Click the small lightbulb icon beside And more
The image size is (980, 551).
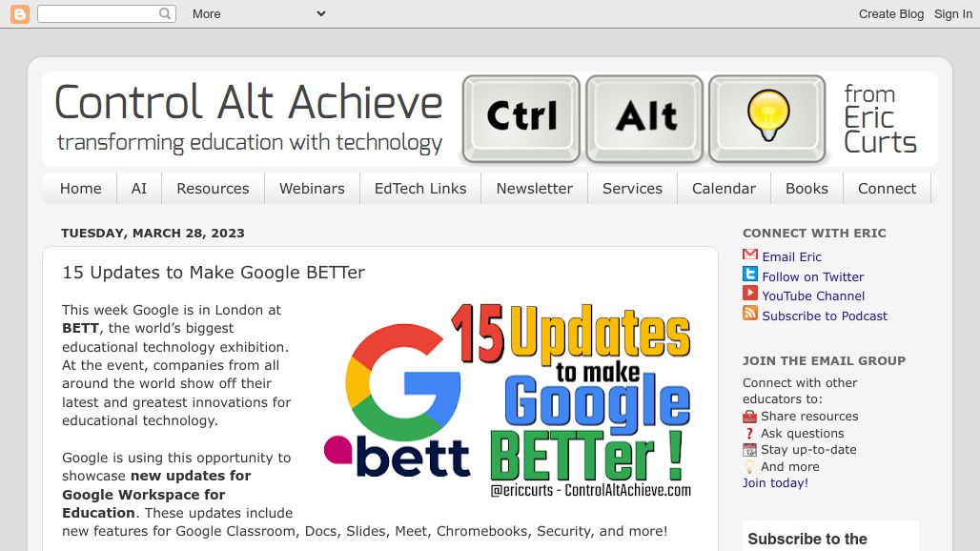pyautogui.click(x=749, y=467)
